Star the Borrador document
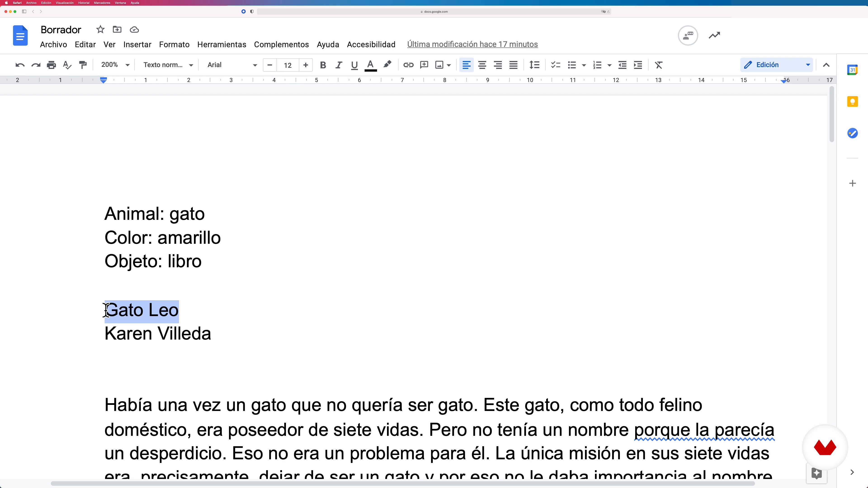Screen dimensions: 868x488 (x=100, y=30)
